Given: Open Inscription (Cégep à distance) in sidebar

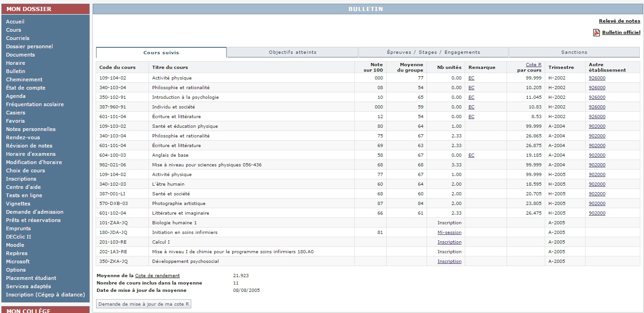Looking at the screenshot, I should point(46,295).
